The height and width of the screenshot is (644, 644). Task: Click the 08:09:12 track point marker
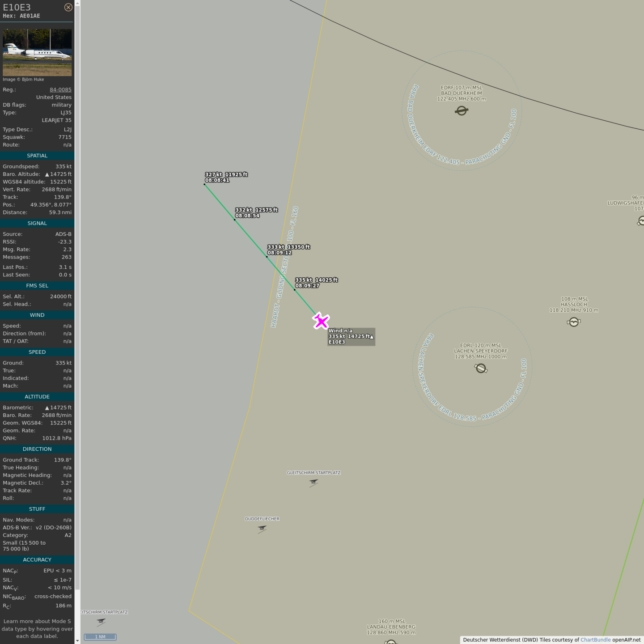(267, 257)
